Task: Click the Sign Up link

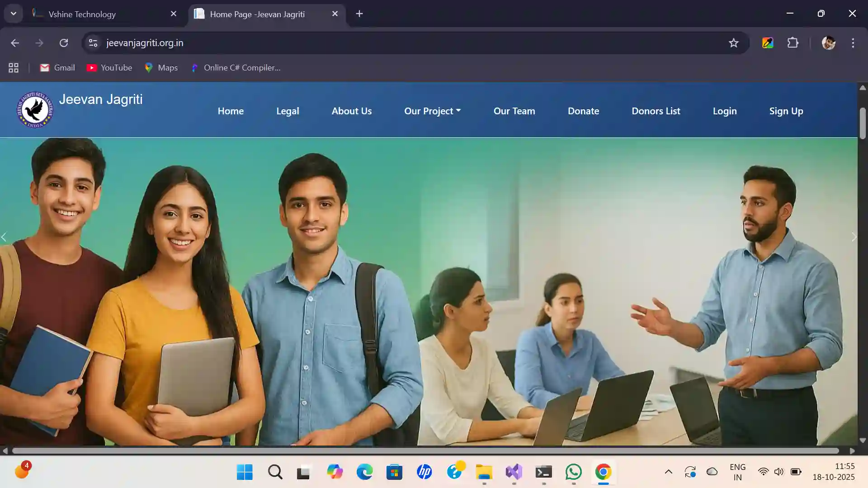Action: click(x=786, y=111)
